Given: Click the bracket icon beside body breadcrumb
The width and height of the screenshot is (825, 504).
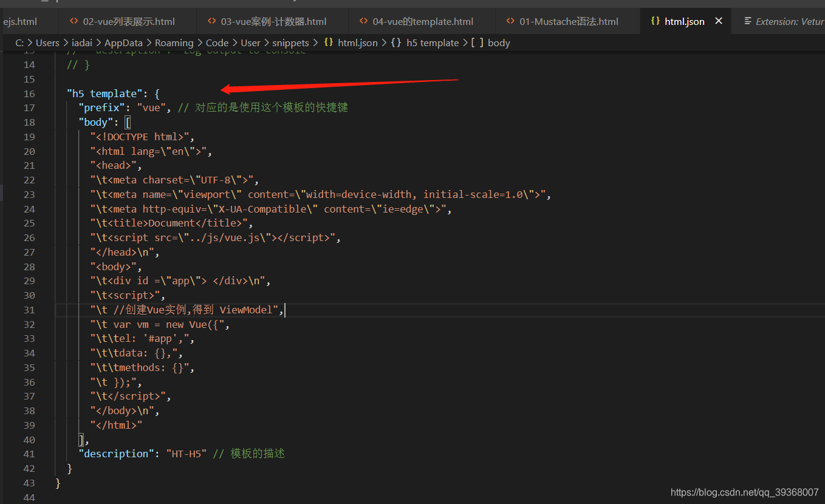Looking at the screenshot, I should [479, 43].
